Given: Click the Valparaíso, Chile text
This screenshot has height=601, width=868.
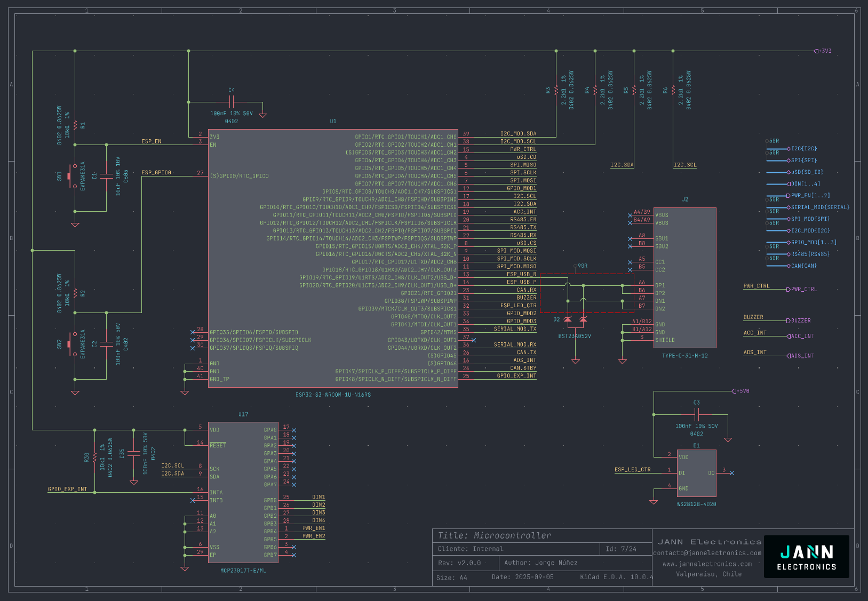Looking at the screenshot, I should [x=708, y=574].
